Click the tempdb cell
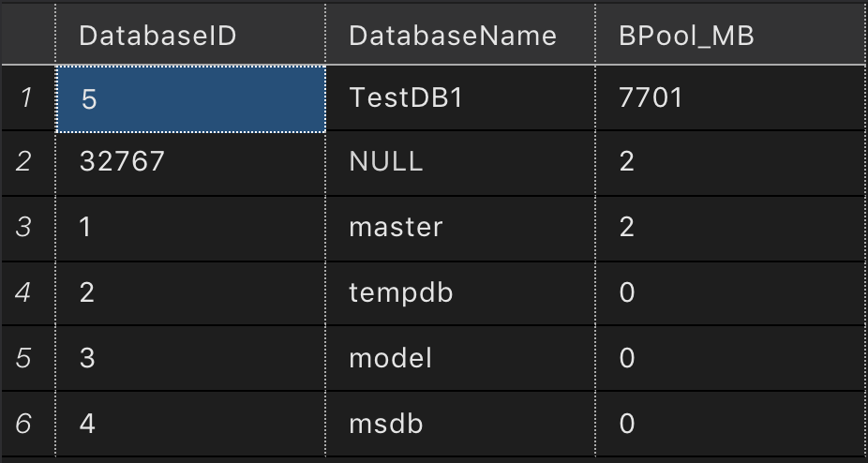Screen dimensions: 868x463 [x=460, y=293]
